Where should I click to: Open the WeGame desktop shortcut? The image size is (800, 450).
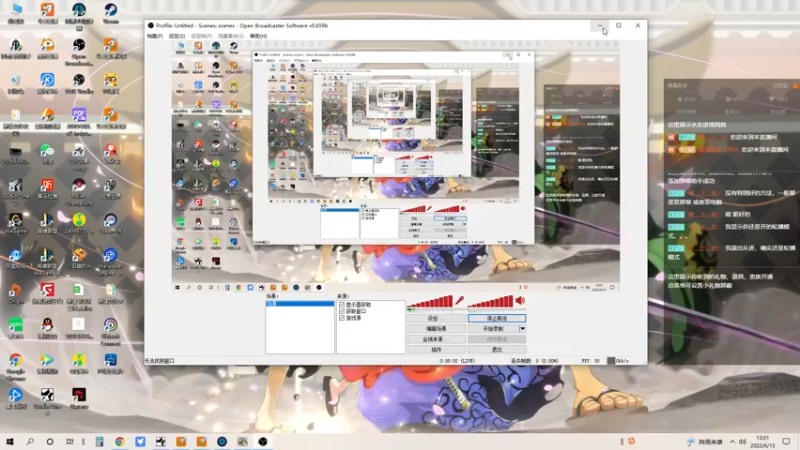tap(15, 223)
